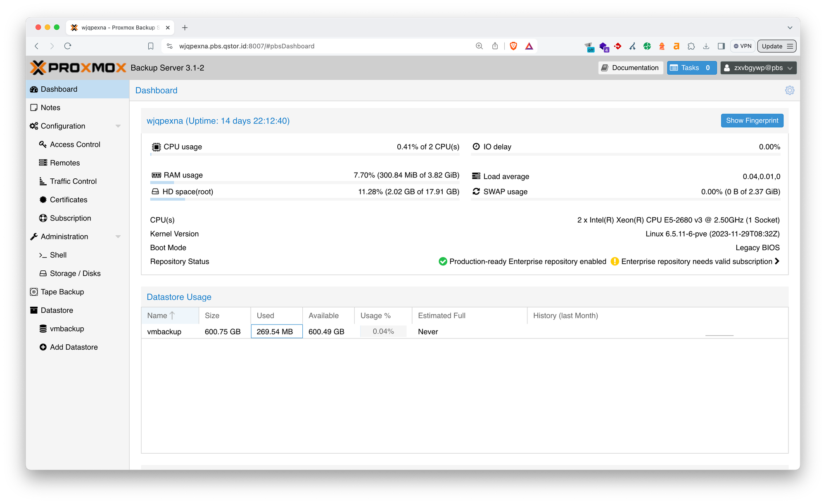The width and height of the screenshot is (826, 504).
Task: Click site settings icon in address bar
Action: tap(169, 46)
